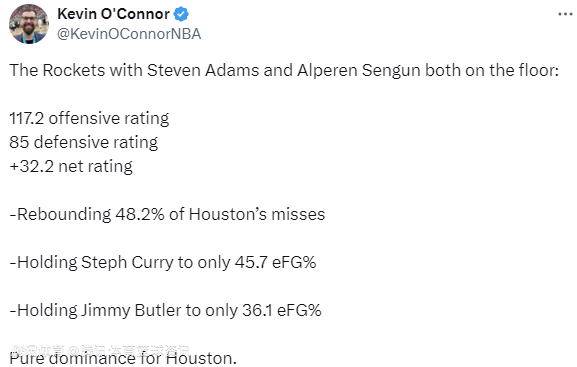Click the "Holding Jimmy Butler" stat line
Screen dimensions: 577x367
[x=165, y=310]
